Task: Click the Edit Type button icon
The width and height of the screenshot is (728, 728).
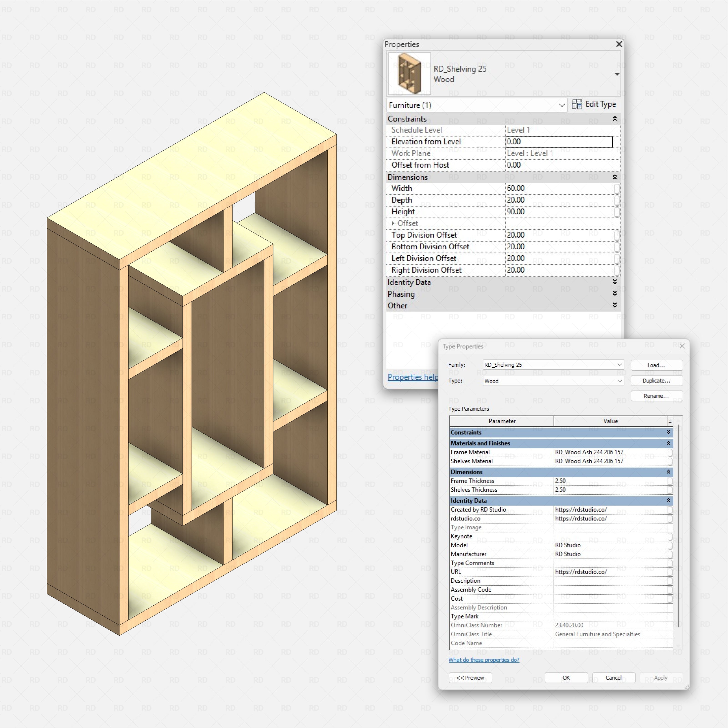Action: (576, 104)
